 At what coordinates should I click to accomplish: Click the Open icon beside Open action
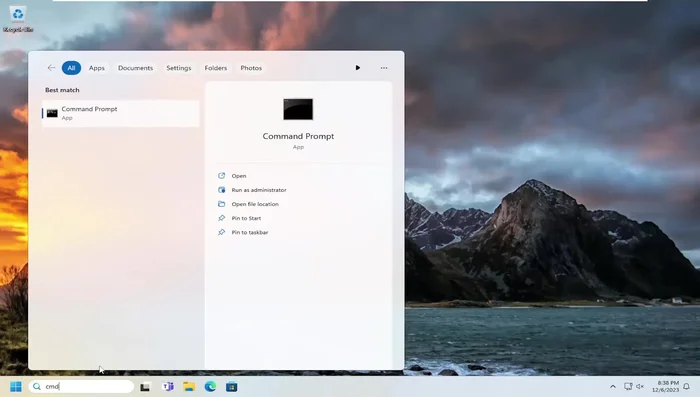click(x=221, y=176)
